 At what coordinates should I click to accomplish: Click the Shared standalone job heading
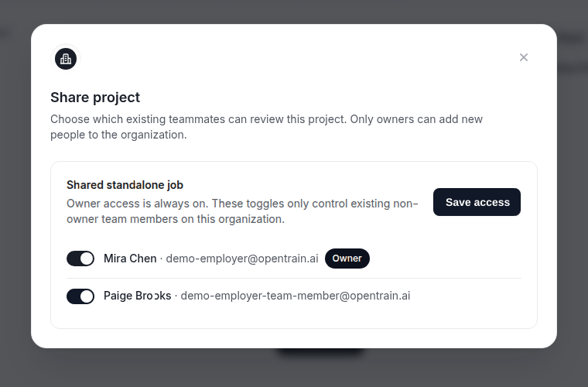(x=125, y=185)
